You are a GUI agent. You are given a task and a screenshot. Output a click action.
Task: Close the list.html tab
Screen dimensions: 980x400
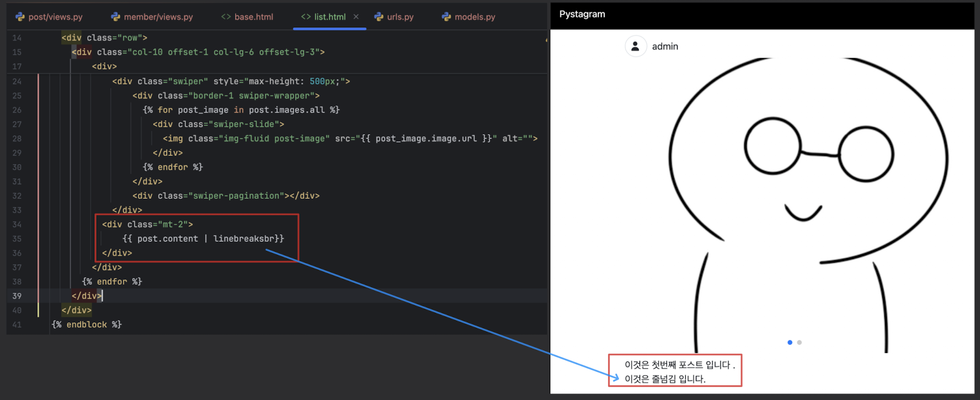356,17
